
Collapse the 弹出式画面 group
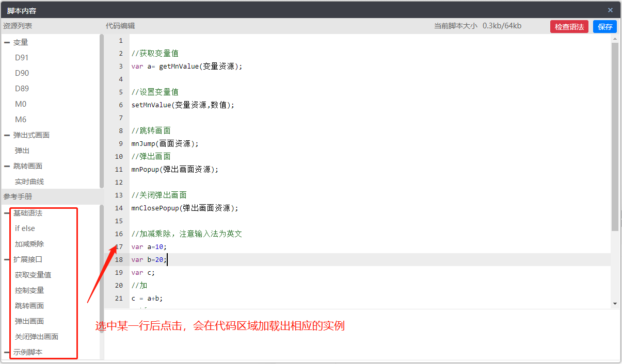click(x=7, y=135)
